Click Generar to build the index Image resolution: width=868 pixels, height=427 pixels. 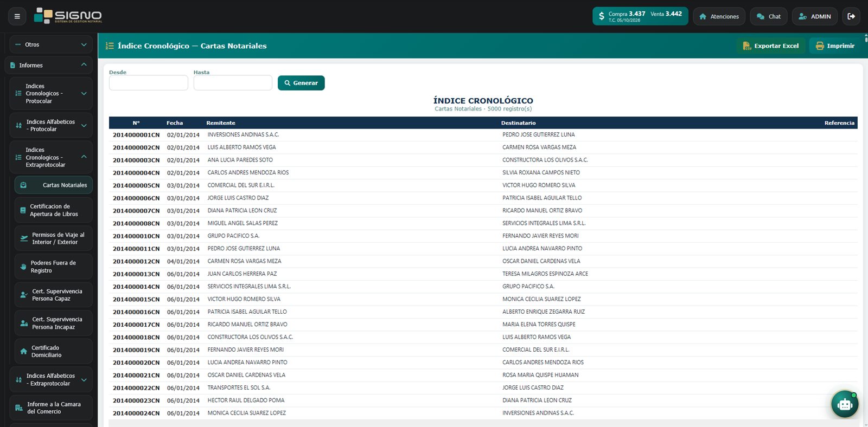pos(301,83)
